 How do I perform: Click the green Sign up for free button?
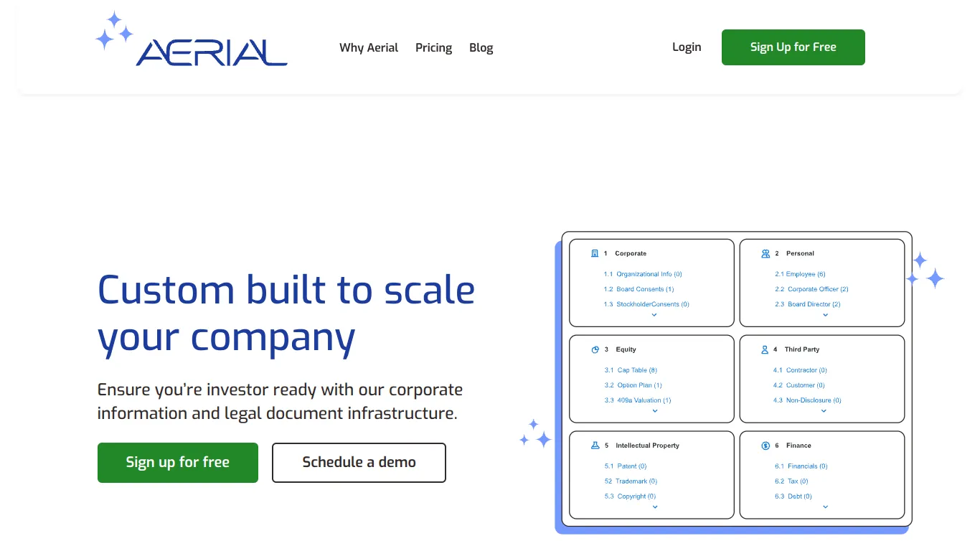177,462
